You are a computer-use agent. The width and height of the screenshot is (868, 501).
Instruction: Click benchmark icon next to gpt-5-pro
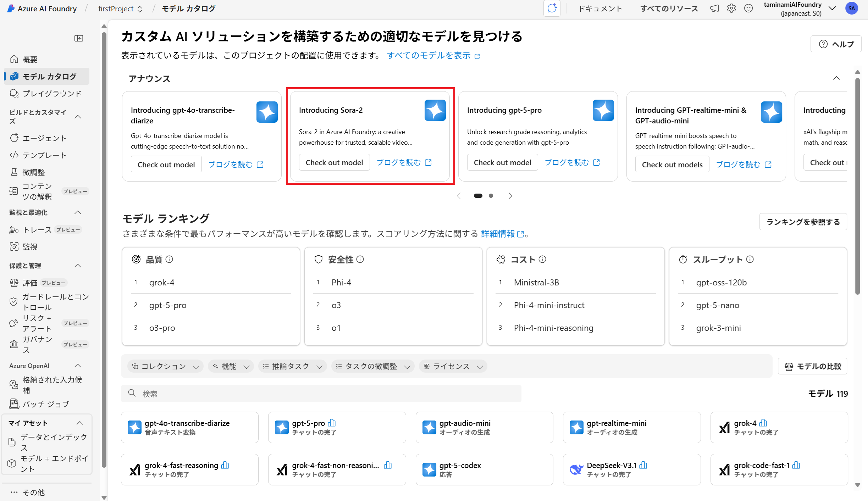tap(332, 423)
